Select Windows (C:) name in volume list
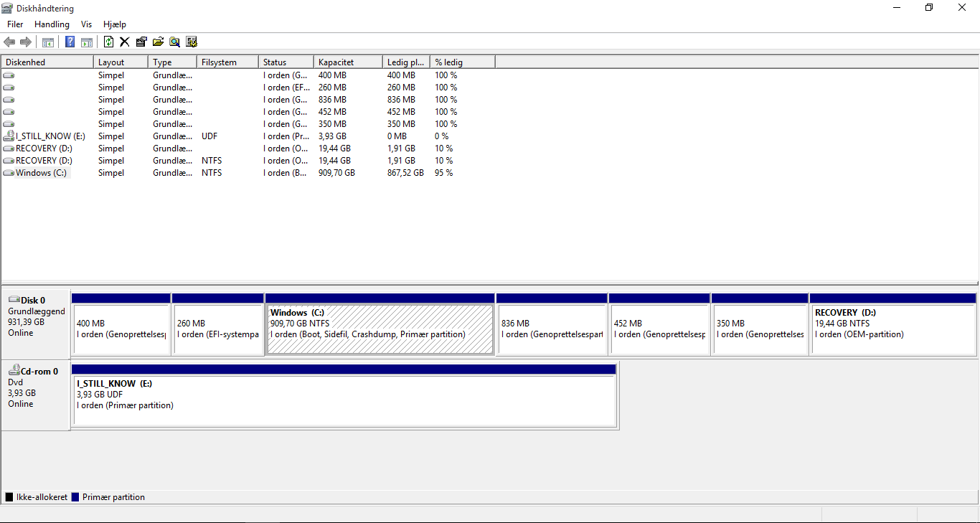 coord(41,173)
